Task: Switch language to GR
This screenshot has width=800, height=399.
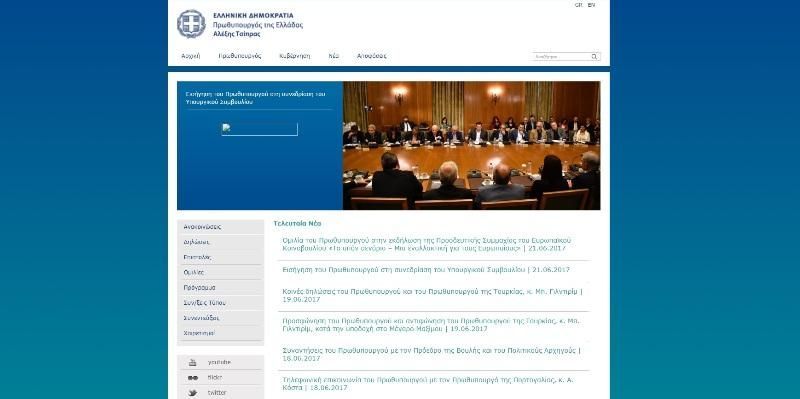Action: [579, 5]
